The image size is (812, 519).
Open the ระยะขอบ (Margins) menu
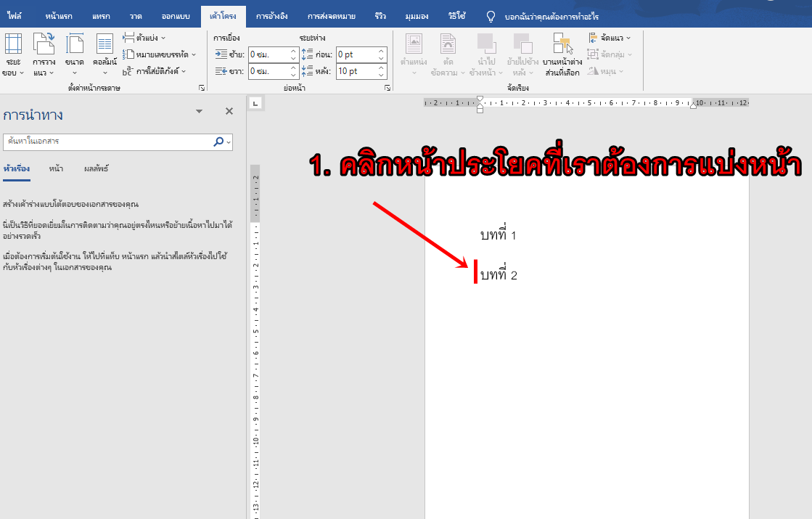14,55
